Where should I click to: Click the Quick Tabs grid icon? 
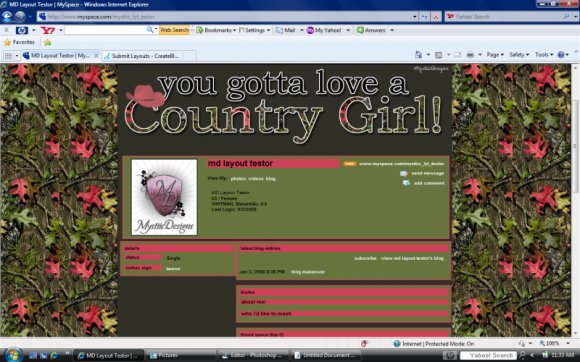point(8,56)
